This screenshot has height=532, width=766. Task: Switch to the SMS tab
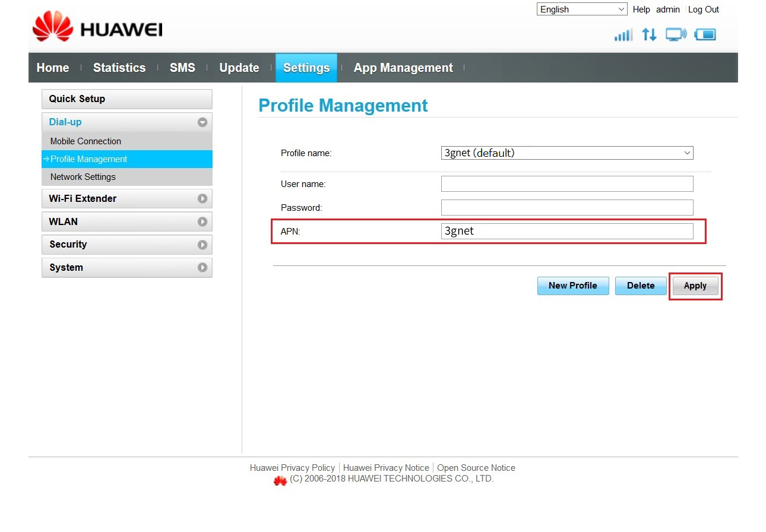[182, 68]
